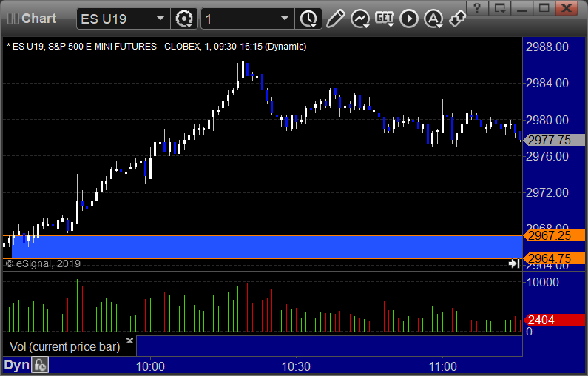The width and height of the screenshot is (588, 376).
Task: Pop out the chart window icon
Action: click(x=499, y=7)
